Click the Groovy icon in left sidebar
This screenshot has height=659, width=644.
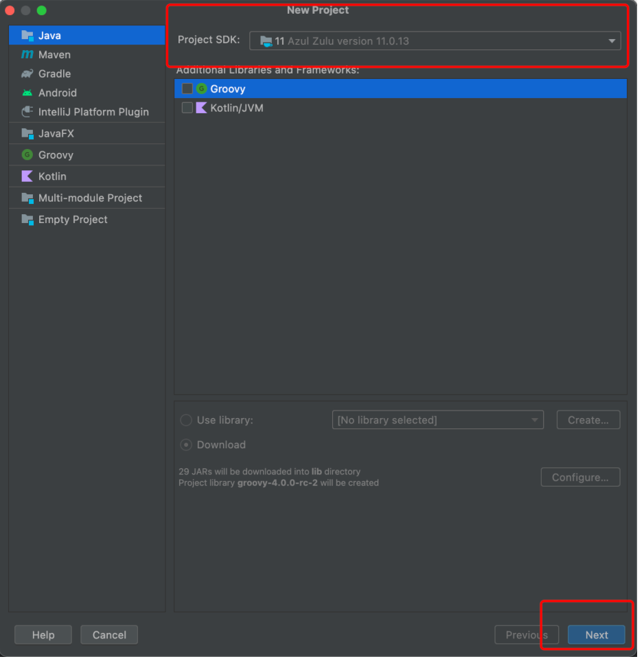tap(27, 156)
